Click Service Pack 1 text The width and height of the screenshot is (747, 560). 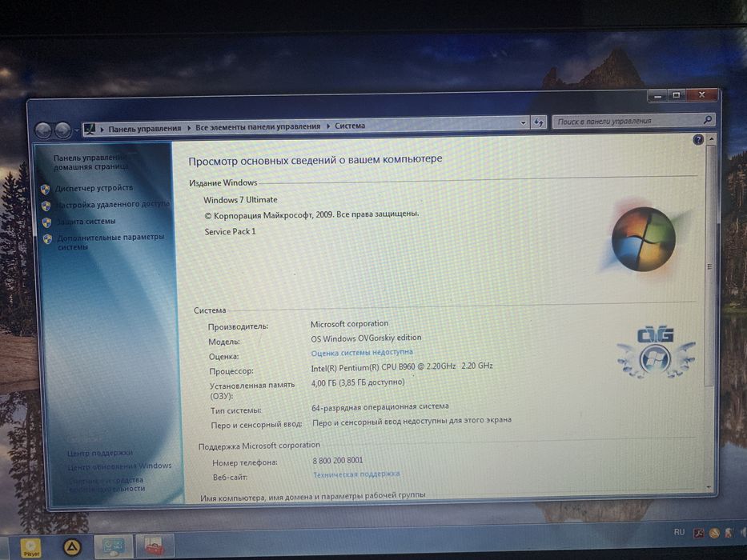coord(230,231)
